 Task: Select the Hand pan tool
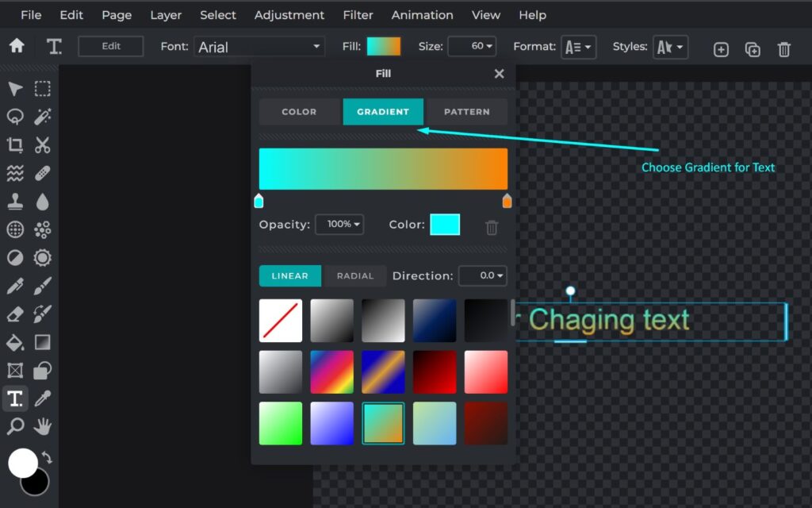[43, 426]
